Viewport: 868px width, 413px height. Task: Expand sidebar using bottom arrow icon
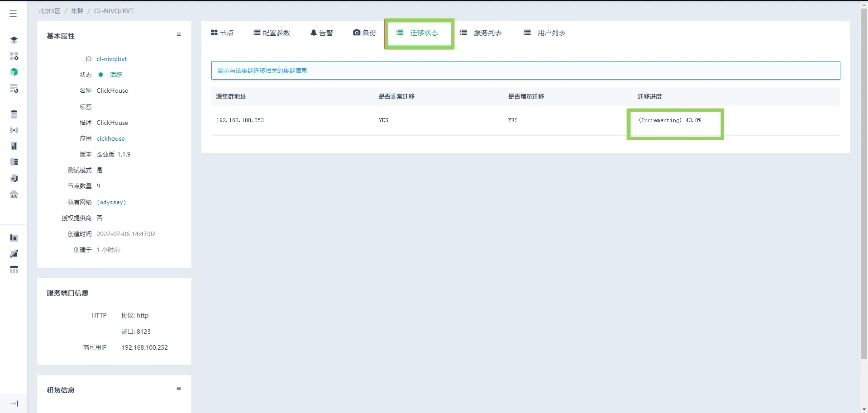coord(14,403)
